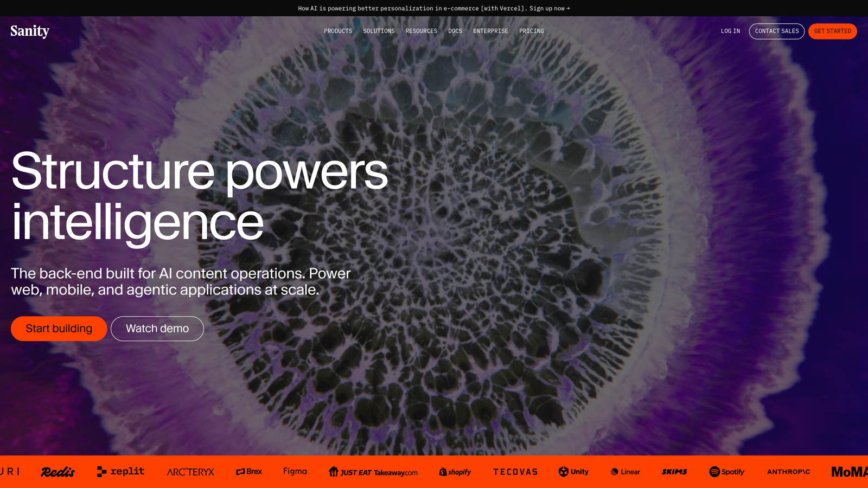Click the Replit logo
This screenshot has height=488, width=868.
(120, 472)
